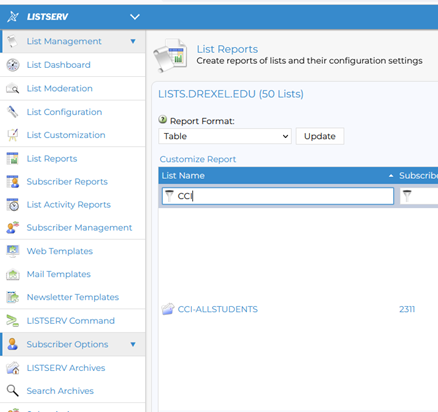
Task: Open the Customize Report link
Action: [x=198, y=159]
